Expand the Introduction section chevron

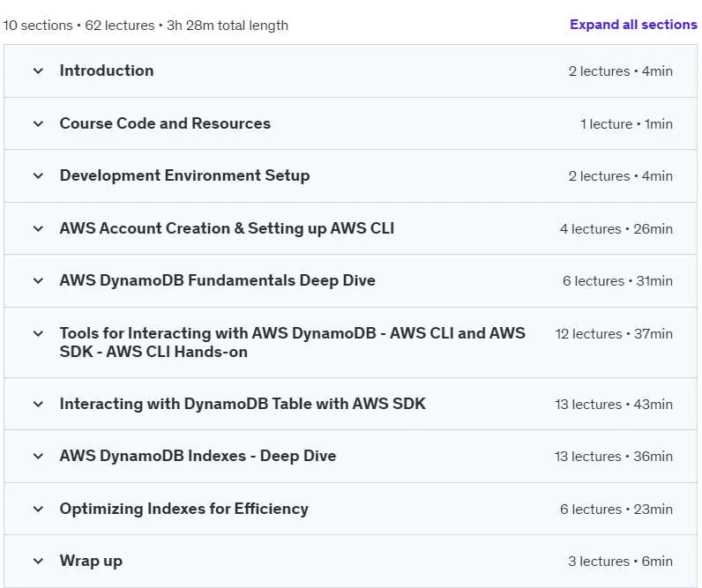click(x=38, y=71)
